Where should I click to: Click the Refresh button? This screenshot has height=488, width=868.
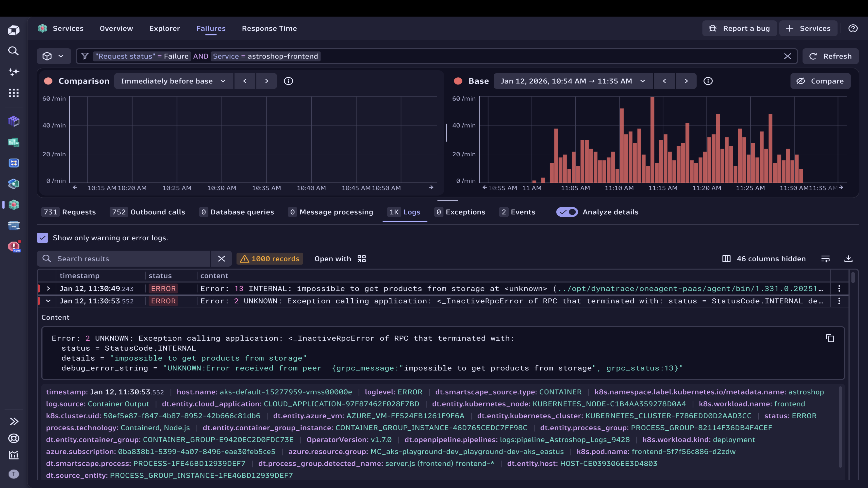tap(831, 56)
